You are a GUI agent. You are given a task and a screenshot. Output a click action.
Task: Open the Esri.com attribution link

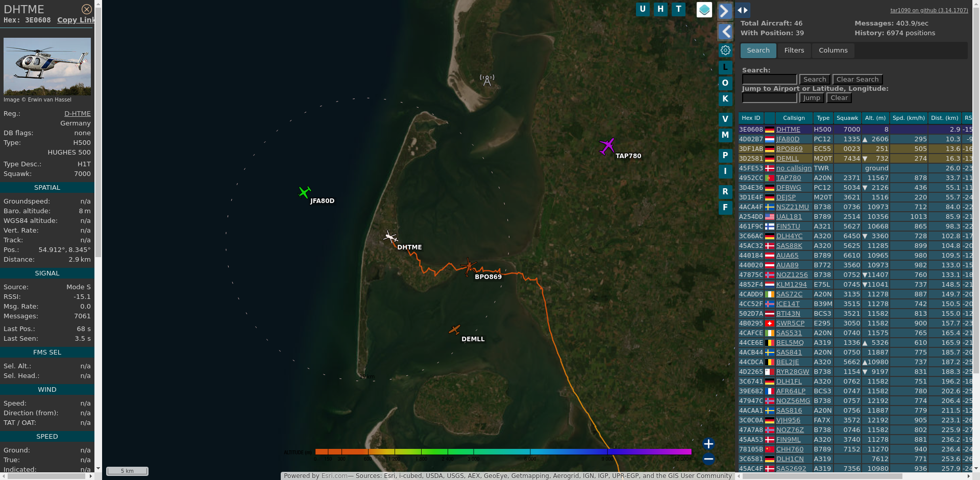pos(334,476)
